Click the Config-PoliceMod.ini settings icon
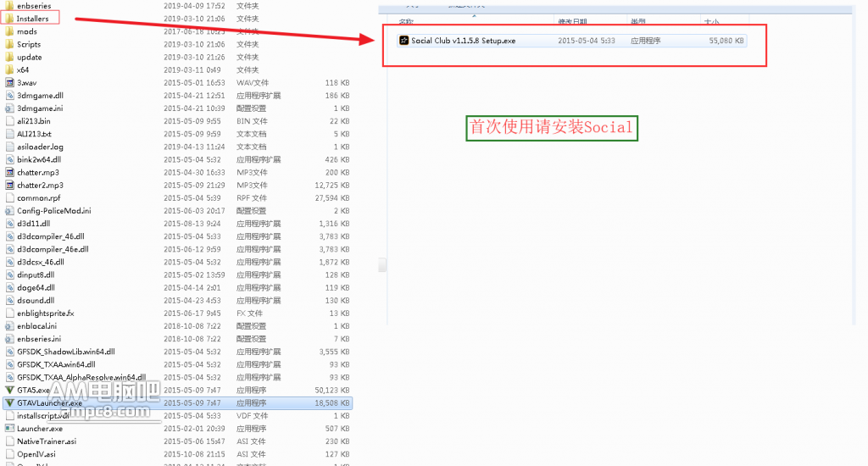Image resolution: width=868 pixels, height=466 pixels. [9, 210]
